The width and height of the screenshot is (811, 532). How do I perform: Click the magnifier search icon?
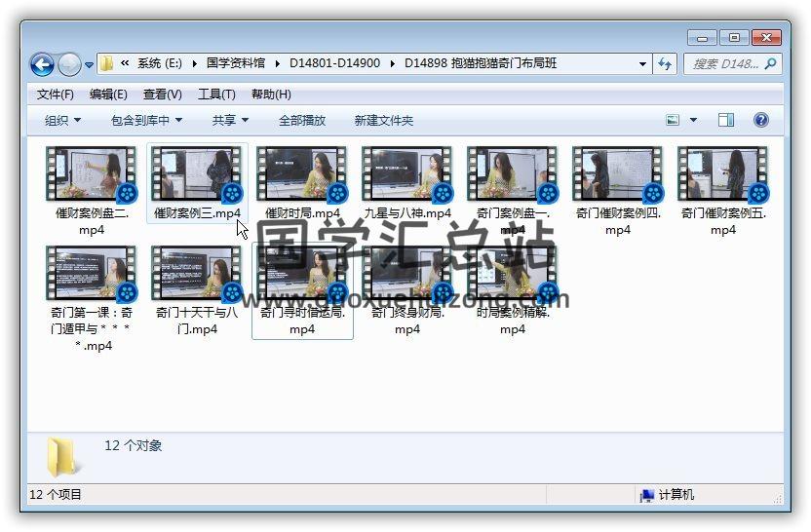pyautogui.click(x=770, y=63)
